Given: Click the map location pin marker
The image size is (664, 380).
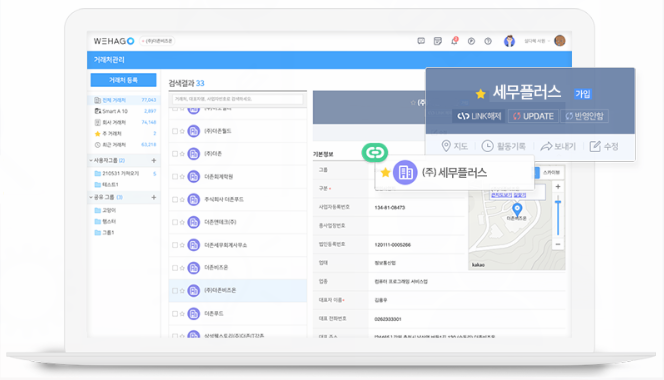Looking at the screenshot, I should [517, 209].
